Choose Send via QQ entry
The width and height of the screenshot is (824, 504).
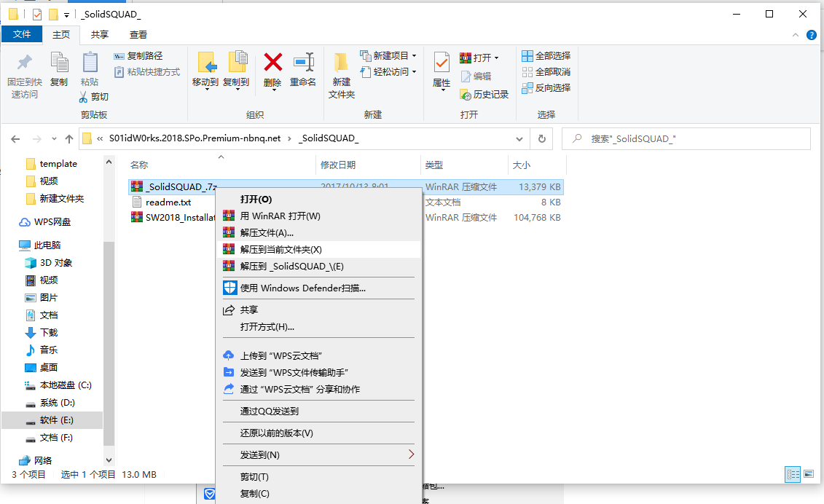coord(318,411)
